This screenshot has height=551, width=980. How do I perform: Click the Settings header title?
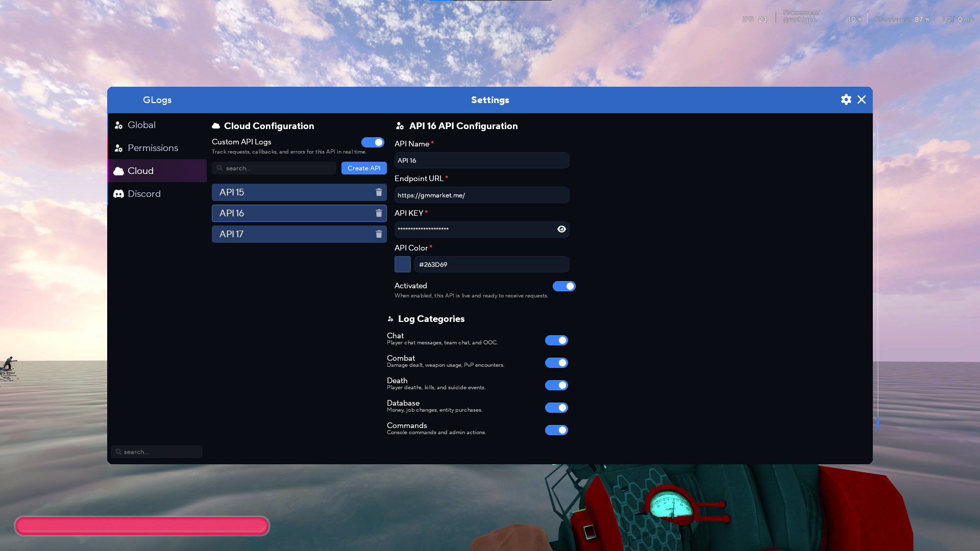[490, 100]
